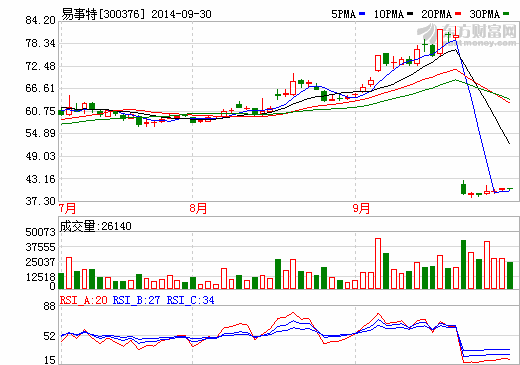Viewport: 520px width, 365px height.
Task: Click the 88 RSI axis label
Action: click(x=50, y=306)
